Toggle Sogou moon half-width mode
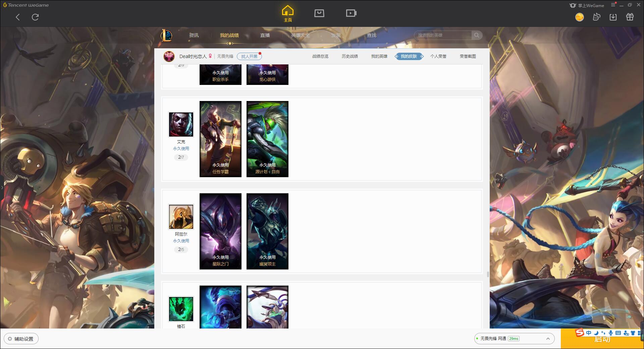 (596, 333)
